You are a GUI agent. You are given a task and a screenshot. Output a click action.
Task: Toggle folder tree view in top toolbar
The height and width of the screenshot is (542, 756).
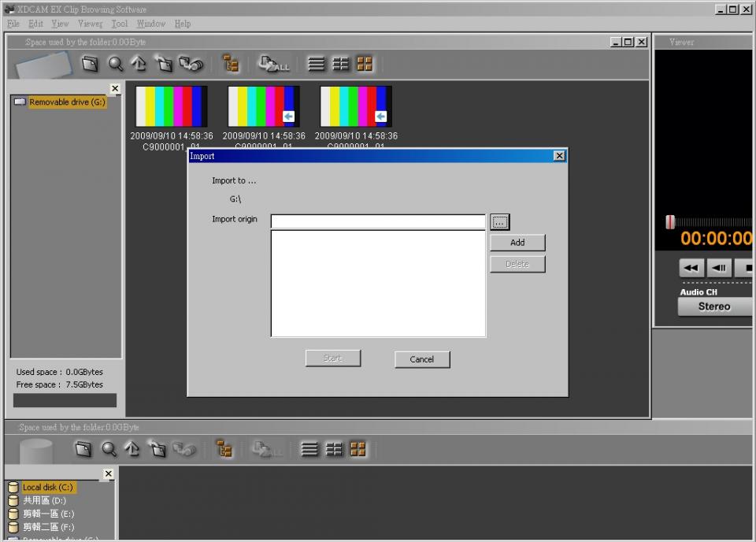230,64
